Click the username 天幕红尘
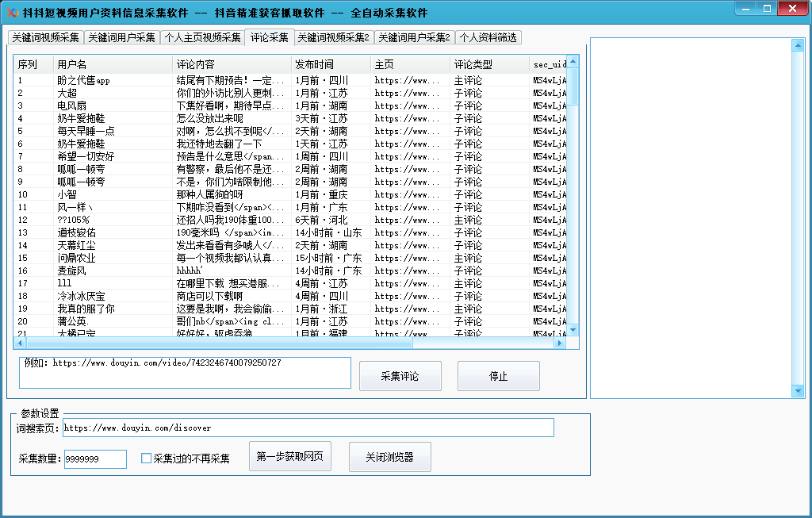Screen dimensions: 812x518 pyautogui.click(x=76, y=246)
